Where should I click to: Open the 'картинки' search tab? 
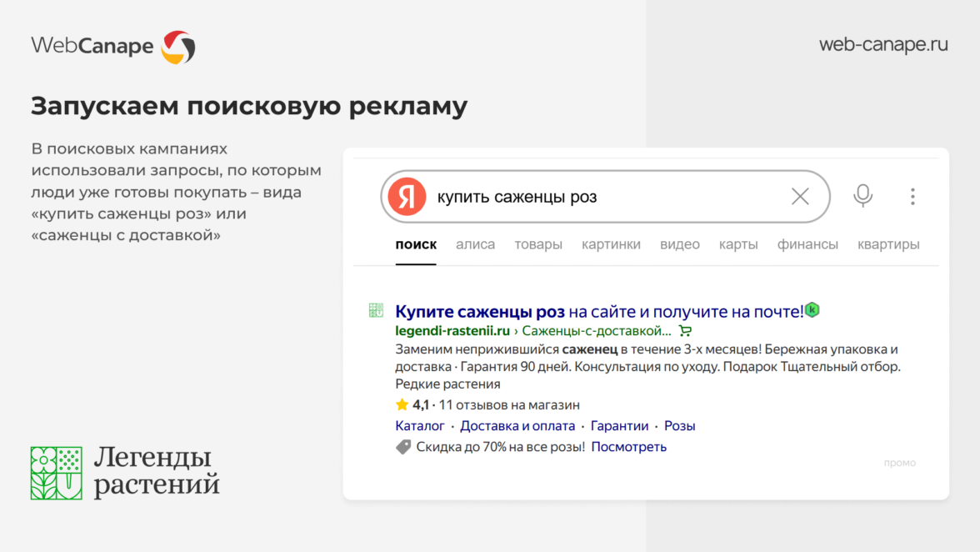pos(611,244)
